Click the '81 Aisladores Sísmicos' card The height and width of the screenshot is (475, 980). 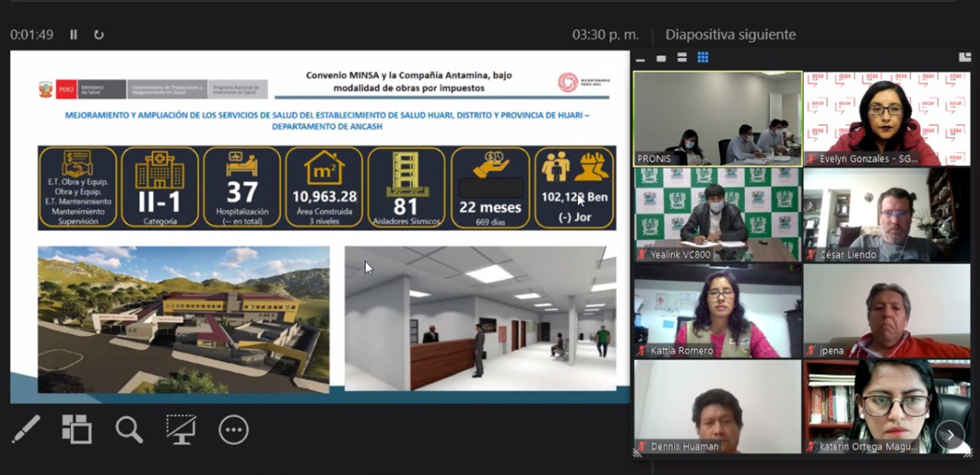[406, 187]
